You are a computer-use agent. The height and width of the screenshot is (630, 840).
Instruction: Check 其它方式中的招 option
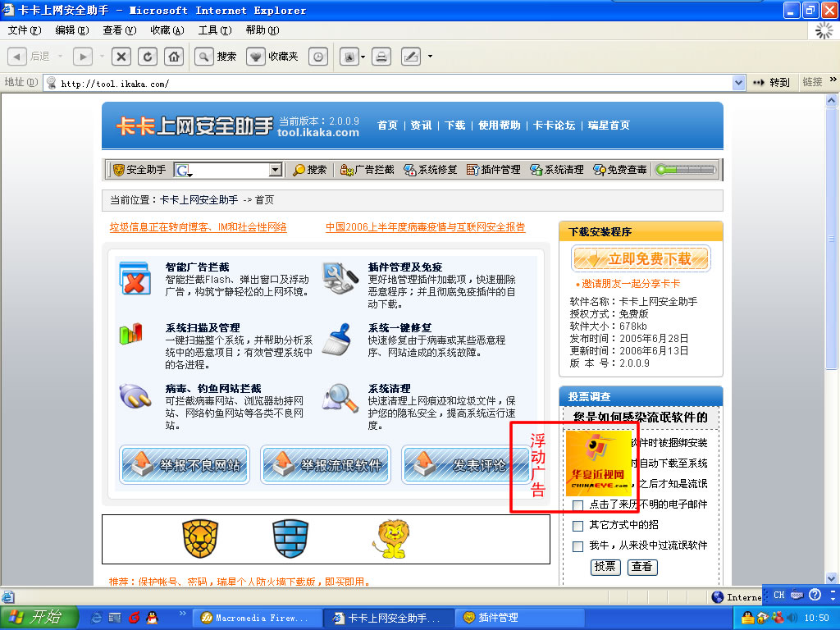577,526
